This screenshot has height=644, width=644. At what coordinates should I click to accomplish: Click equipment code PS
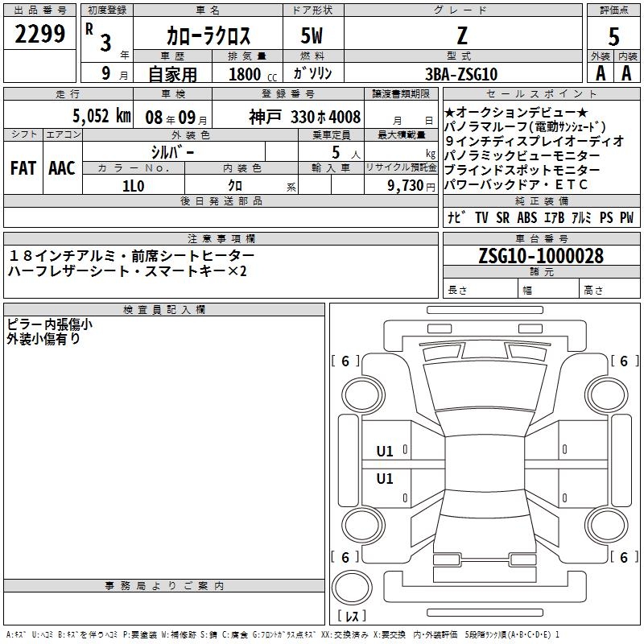(x=606, y=217)
